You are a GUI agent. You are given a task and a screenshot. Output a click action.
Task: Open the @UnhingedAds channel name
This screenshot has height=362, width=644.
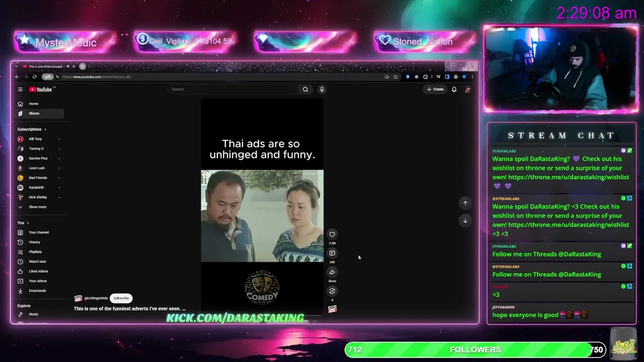tap(96, 298)
